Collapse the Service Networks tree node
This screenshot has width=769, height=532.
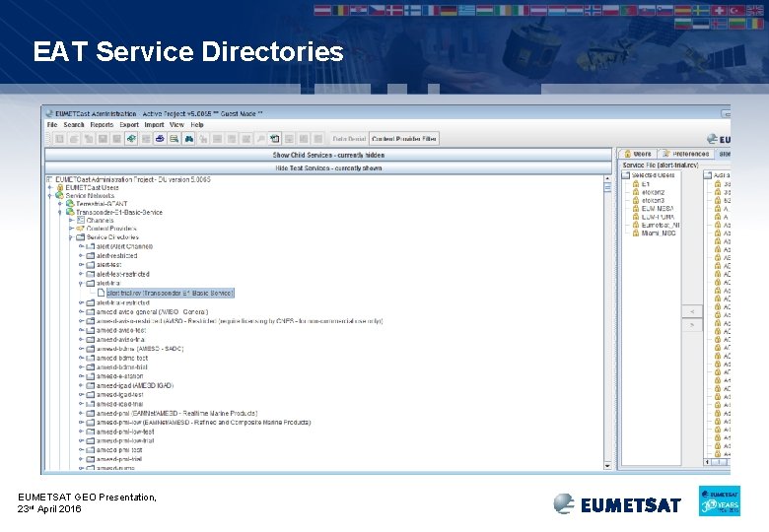(x=50, y=195)
